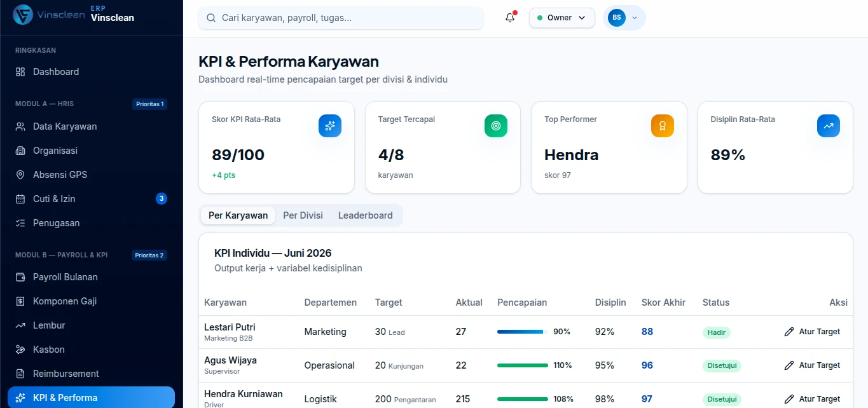This screenshot has height=408, width=868.
Task: Click score 96 in Skor Akhir
Action: [647, 365]
